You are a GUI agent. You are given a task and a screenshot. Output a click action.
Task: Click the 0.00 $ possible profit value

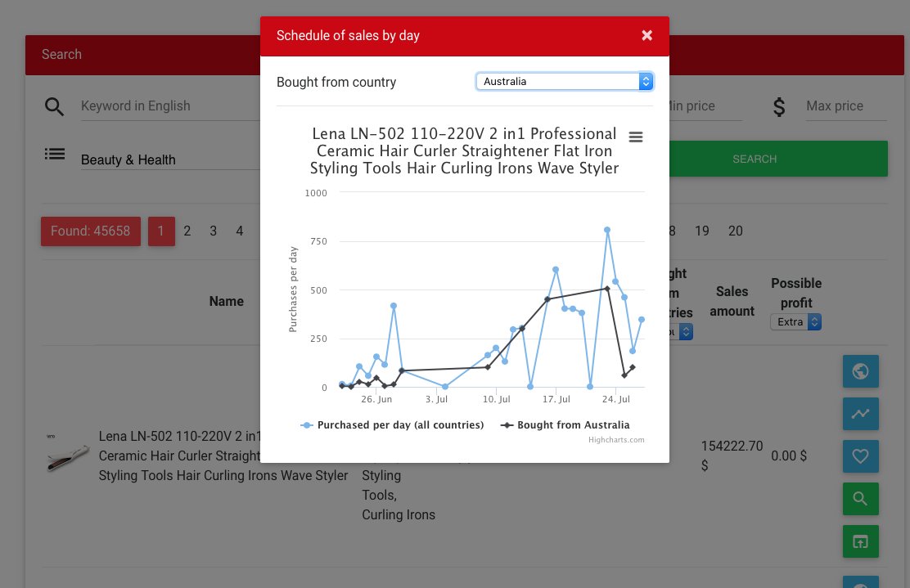(789, 456)
